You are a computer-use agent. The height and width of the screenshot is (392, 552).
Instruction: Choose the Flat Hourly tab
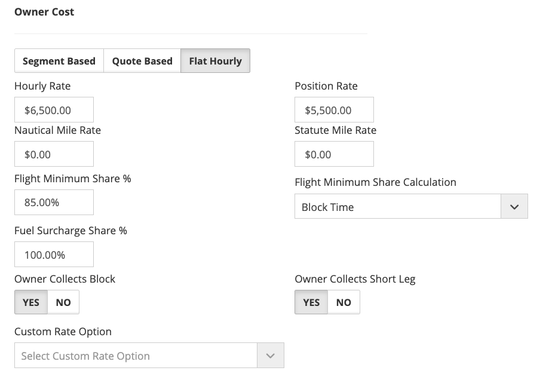pyautogui.click(x=215, y=61)
